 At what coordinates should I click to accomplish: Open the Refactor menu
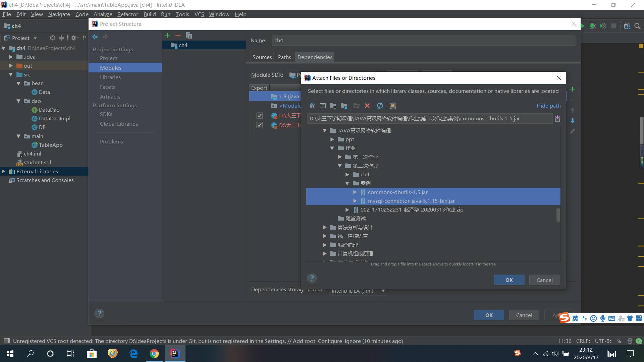click(x=127, y=14)
